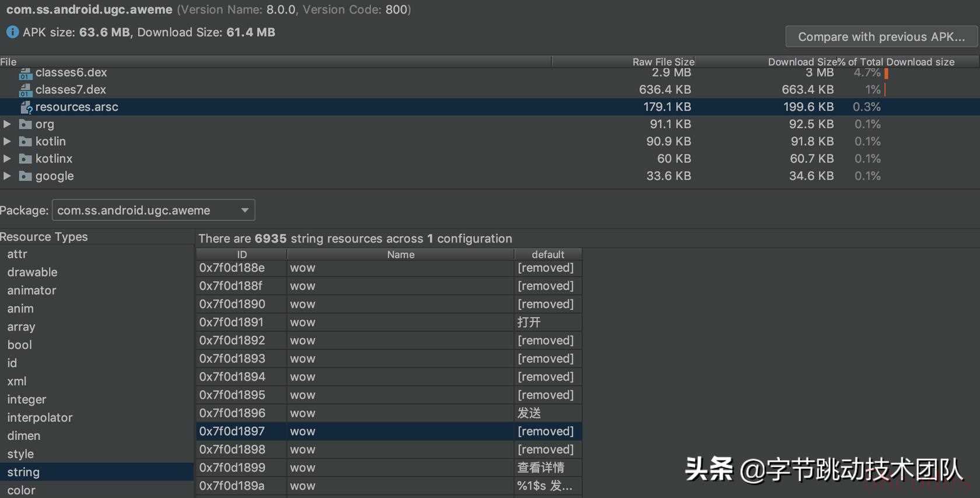Image resolution: width=980 pixels, height=498 pixels.
Task: Expand the kotlinx folder arrow
Action: (x=7, y=159)
